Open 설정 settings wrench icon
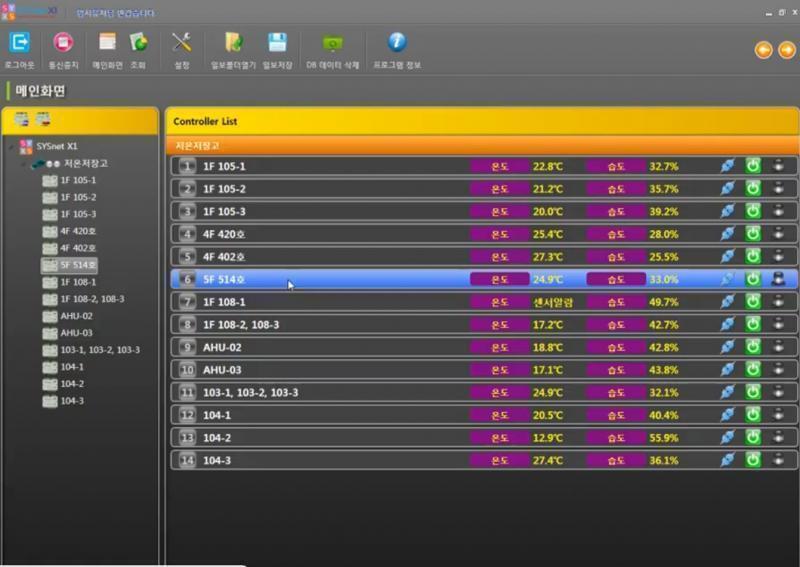This screenshot has width=800, height=567. (182, 43)
